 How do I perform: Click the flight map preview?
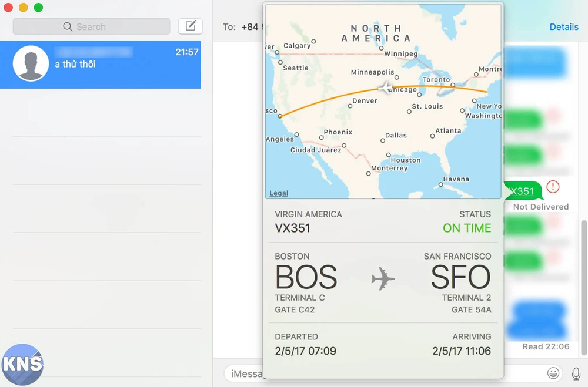tap(383, 101)
